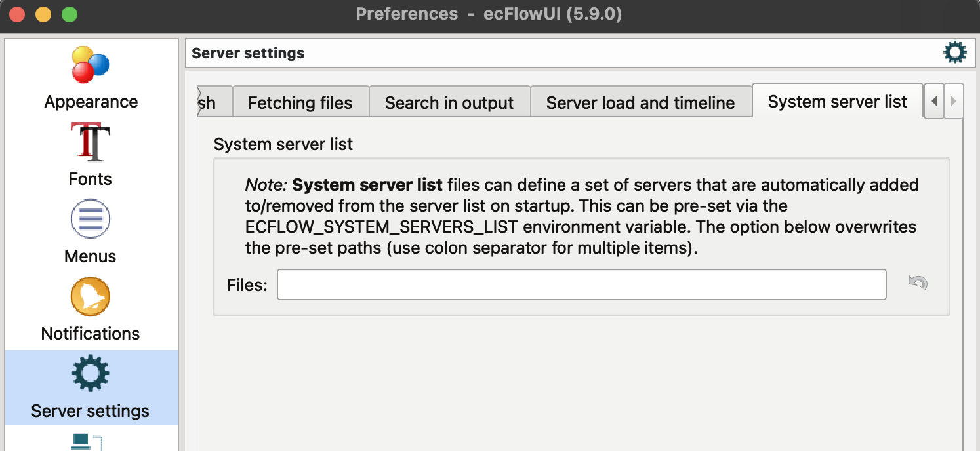The width and height of the screenshot is (980, 451).
Task: Reset the Files field with undo arrow icon
Action: coord(918,283)
